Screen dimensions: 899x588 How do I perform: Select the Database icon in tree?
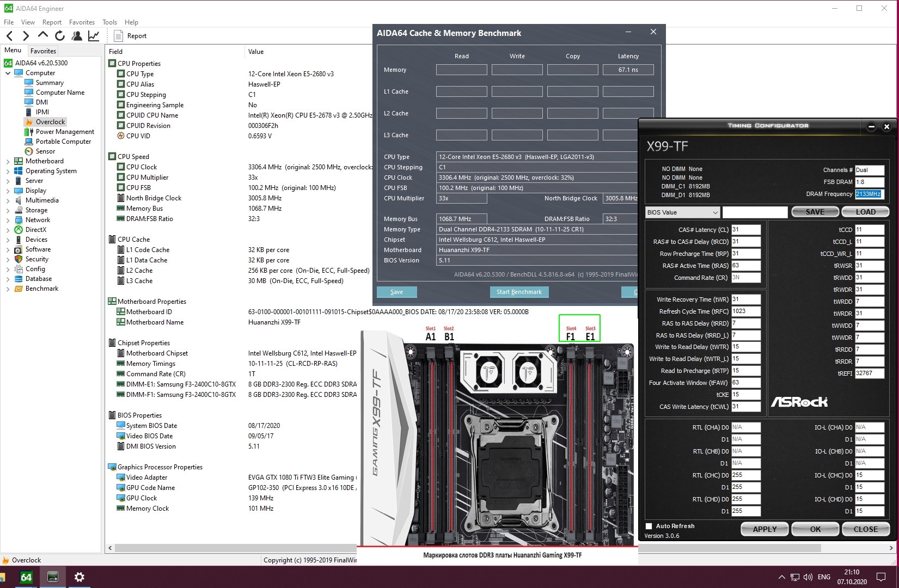click(19, 279)
